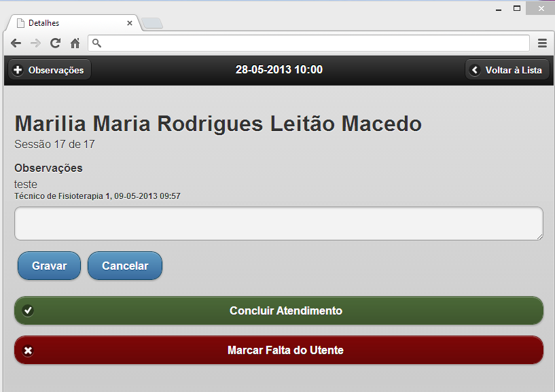Click the browser forward arrow
Image resolution: width=555 pixels, height=392 pixels.
coord(35,43)
